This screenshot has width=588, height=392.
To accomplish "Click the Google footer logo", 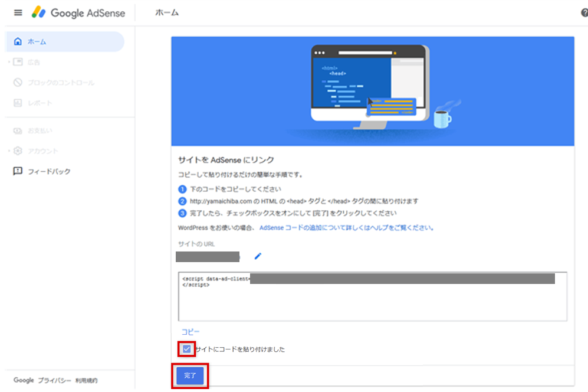I will pyautogui.click(x=24, y=380).
